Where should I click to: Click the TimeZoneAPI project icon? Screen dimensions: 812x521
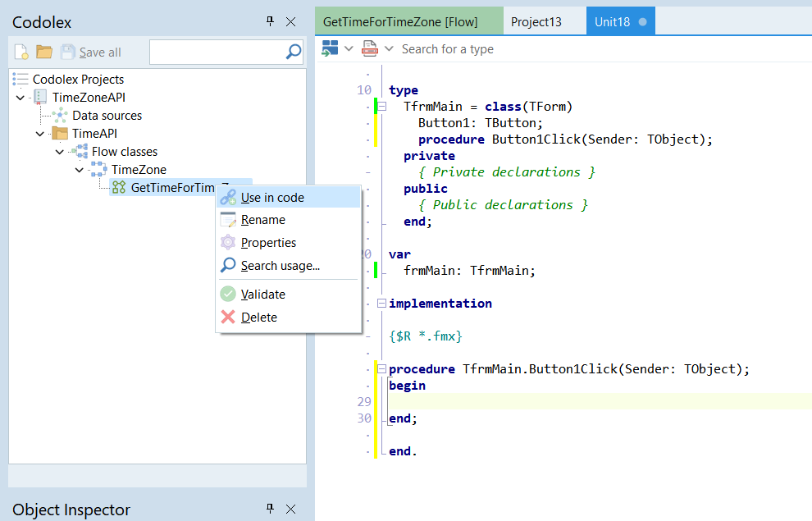tap(40, 97)
